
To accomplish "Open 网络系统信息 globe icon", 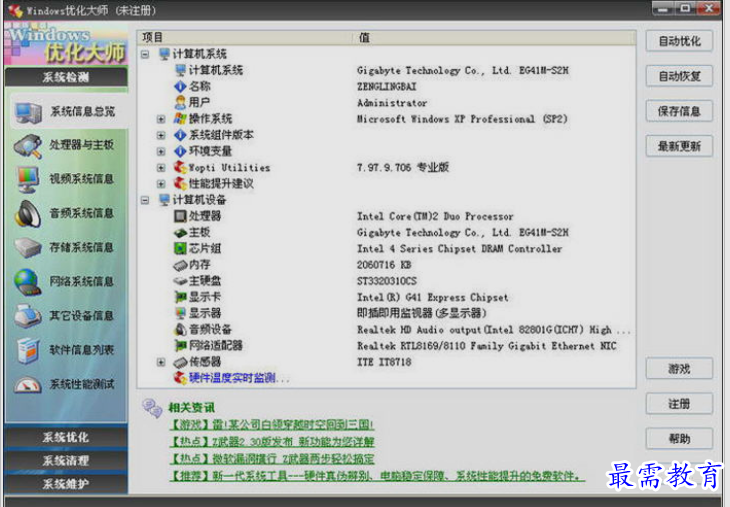I will (28, 282).
